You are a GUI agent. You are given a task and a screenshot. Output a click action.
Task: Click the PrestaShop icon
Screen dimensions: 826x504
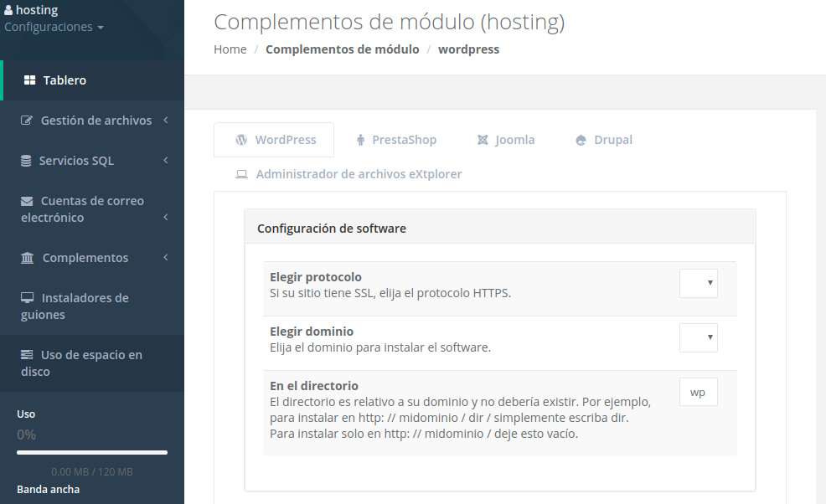(360, 140)
